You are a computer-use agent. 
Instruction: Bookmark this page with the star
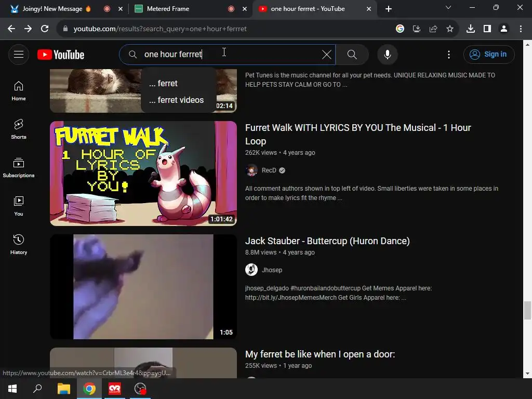pyautogui.click(x=450, y=29)
